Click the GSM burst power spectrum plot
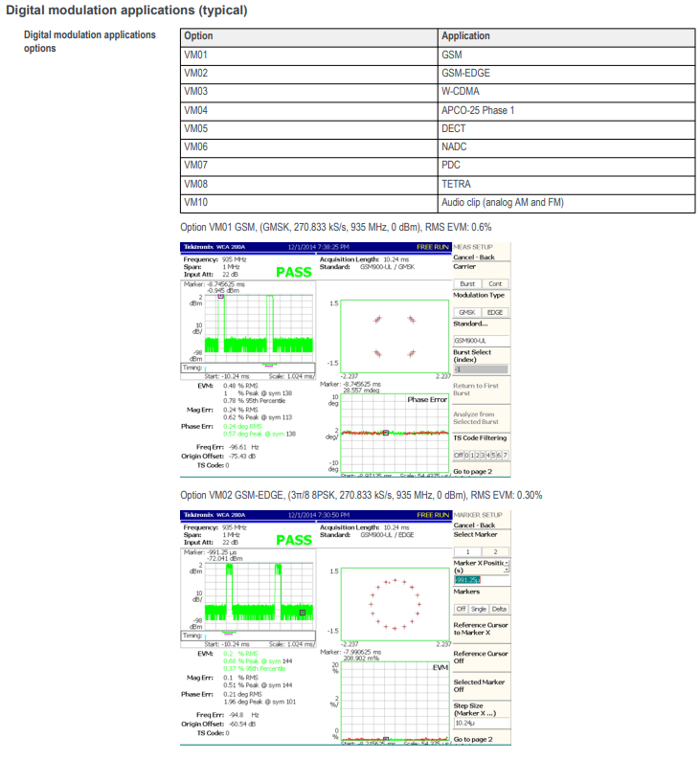 (259, 328)
